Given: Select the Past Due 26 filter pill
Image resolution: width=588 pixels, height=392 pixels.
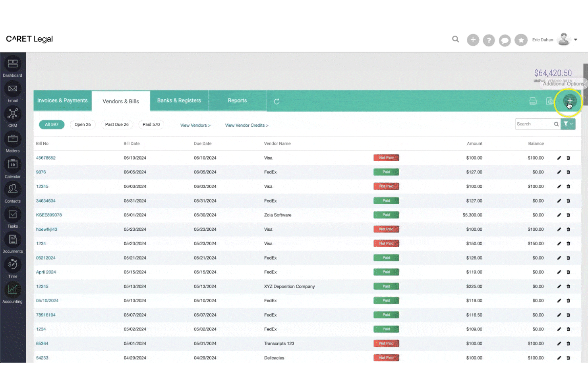Looking at the screenshot, I should tap(117, 124).
